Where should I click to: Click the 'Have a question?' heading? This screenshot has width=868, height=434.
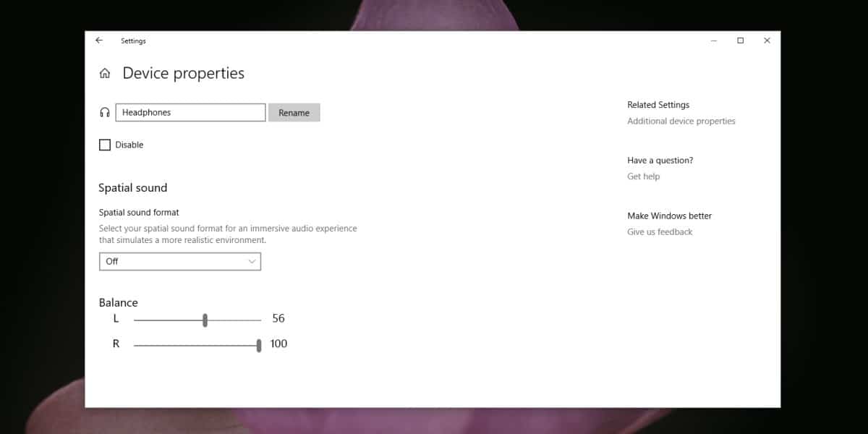pyautogui.click(x=660, y=160)
